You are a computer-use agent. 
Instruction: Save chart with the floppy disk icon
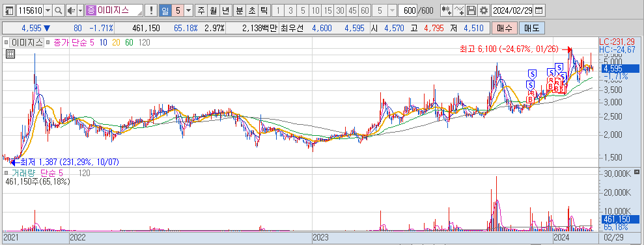472,10
